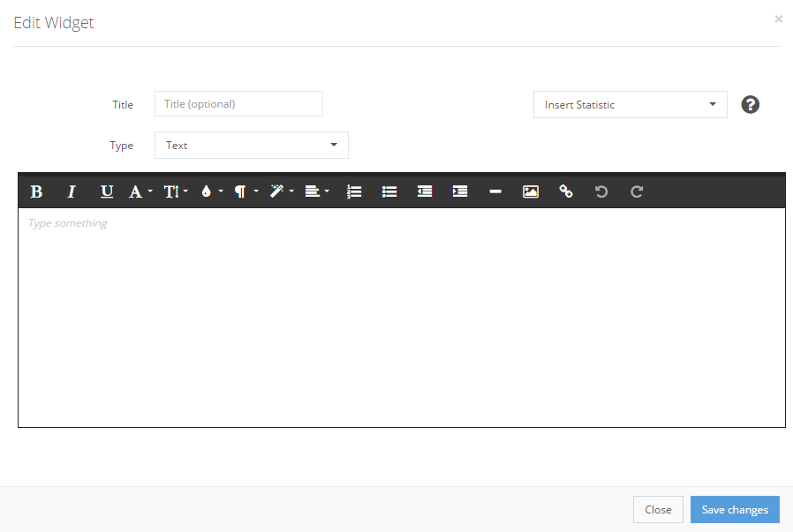
Task: Click Save changes
Action: point(735,510)
